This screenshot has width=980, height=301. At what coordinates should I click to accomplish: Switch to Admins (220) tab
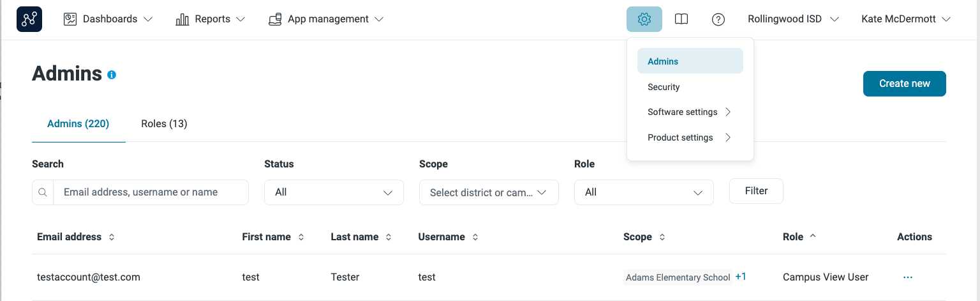click(x=78, y=124)
